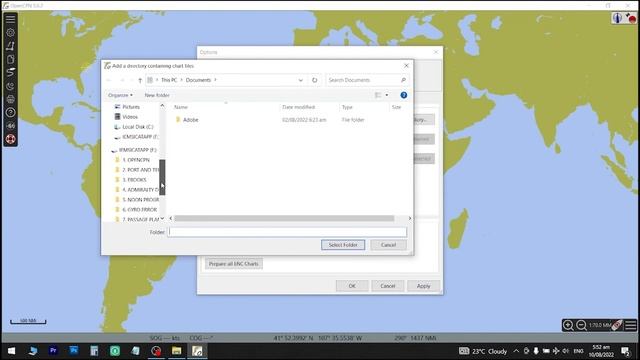Click the file list horizontal scrollbar

[284, 218]
